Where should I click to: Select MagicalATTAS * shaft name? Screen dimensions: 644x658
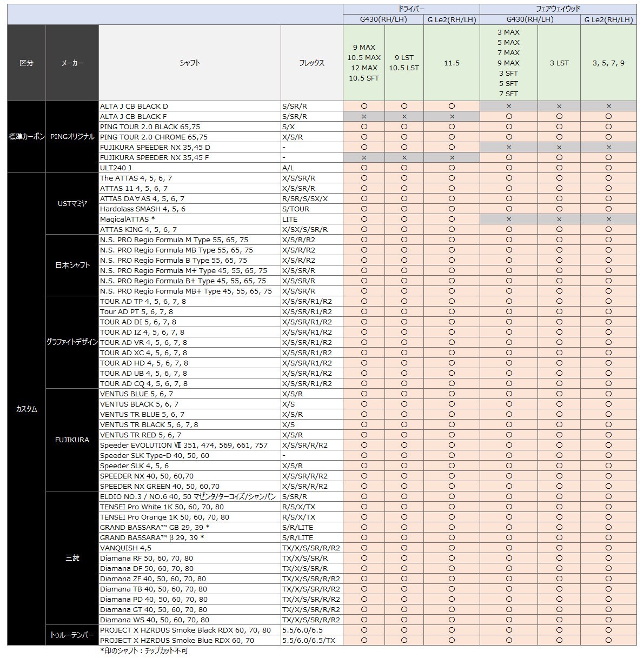click(x=128, y=220)
